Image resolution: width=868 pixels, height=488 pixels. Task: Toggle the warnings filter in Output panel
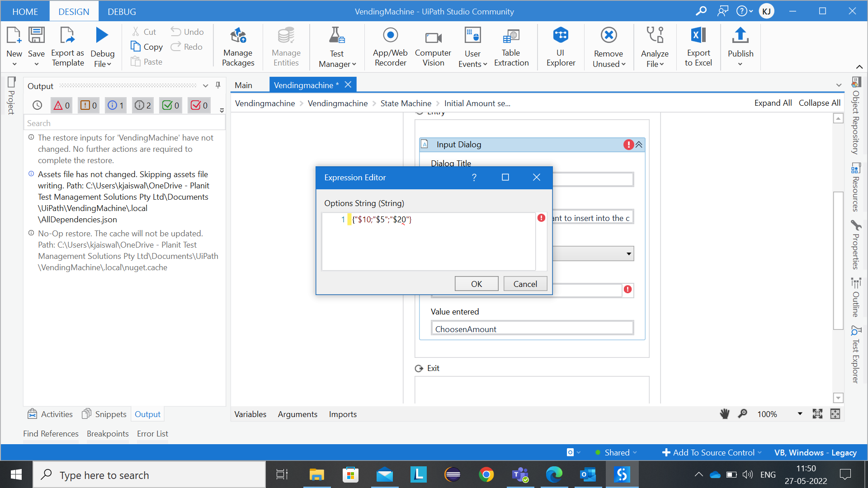(89, 105)
